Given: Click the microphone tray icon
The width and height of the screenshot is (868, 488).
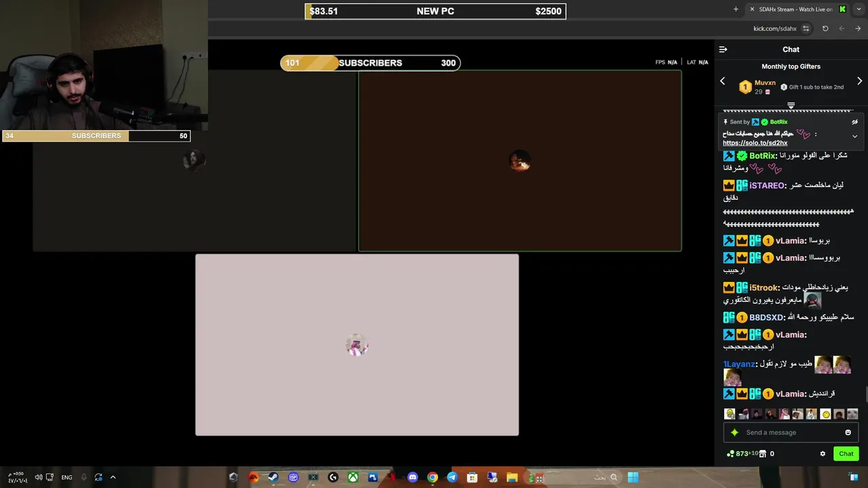Looking at the screenshot, I should click(x=83, y=477).
